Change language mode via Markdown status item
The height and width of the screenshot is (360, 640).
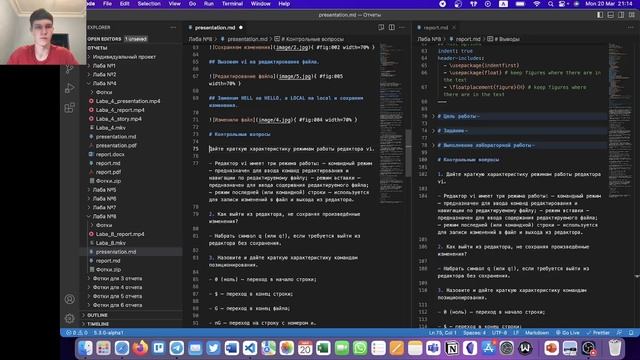click(536, 333)
